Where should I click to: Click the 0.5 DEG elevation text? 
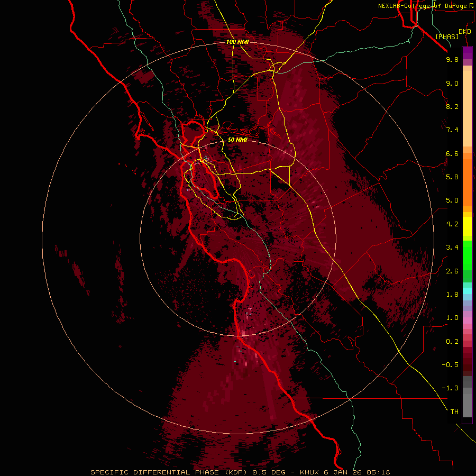(270, 472)
